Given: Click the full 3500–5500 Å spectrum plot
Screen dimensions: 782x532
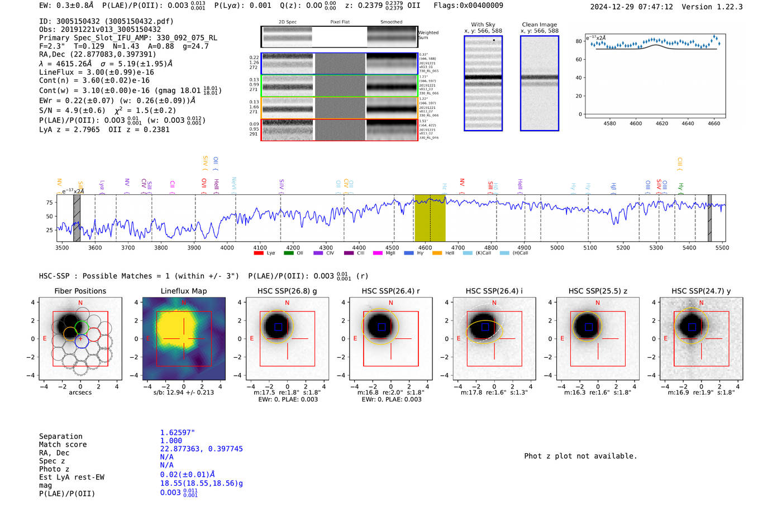Looking at the screenshot, I should [391, 218].
